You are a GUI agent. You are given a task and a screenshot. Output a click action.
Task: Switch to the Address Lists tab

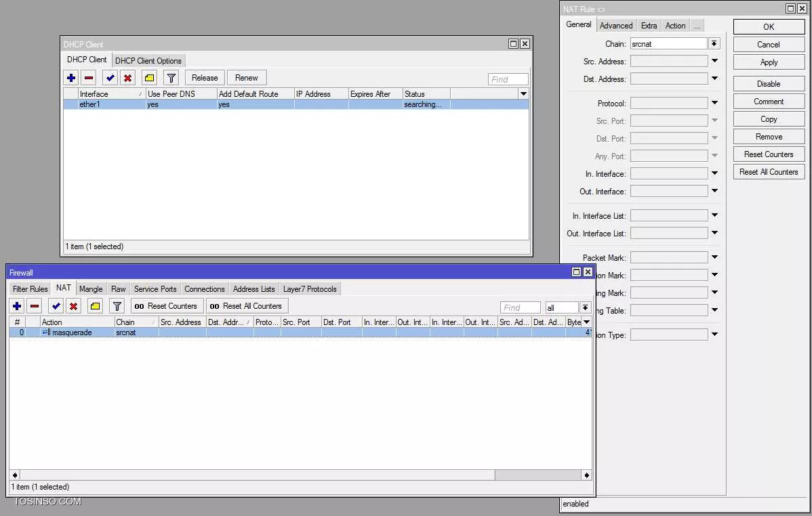(253, 288)
